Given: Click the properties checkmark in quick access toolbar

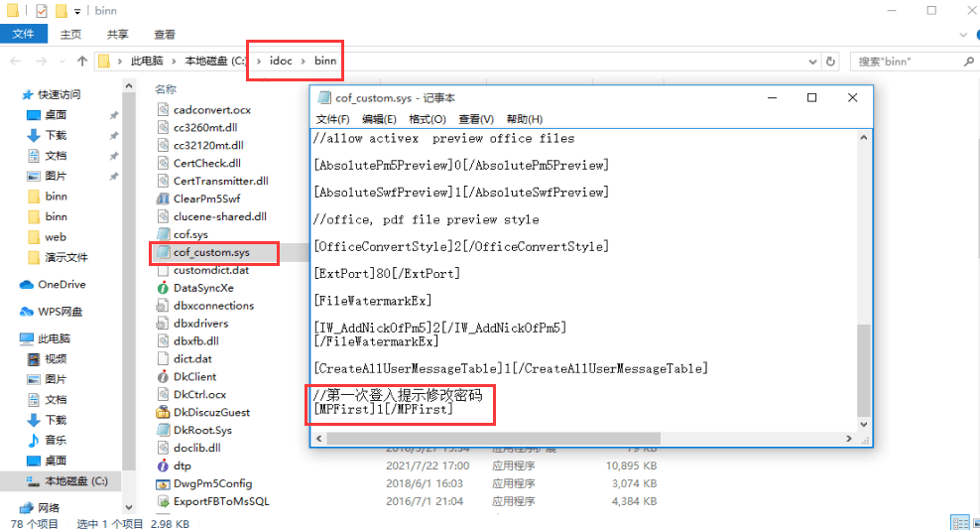Looking at the screenshot, I should 42,11.
